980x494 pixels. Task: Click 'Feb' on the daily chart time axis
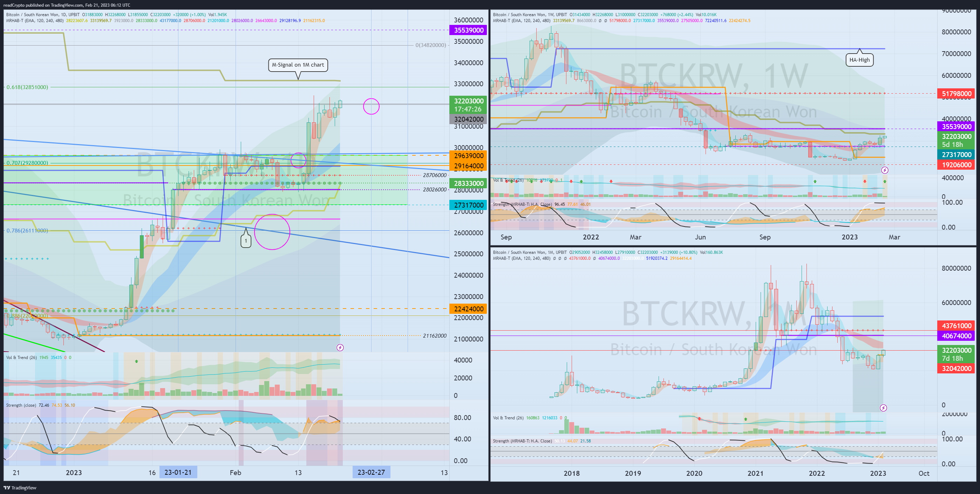(236, 472)
